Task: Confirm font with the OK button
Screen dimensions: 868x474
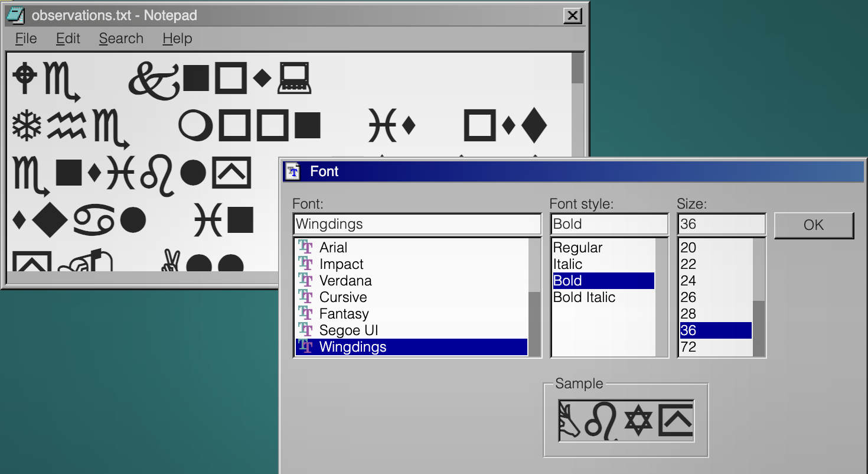Action: [x=814, y=225]
